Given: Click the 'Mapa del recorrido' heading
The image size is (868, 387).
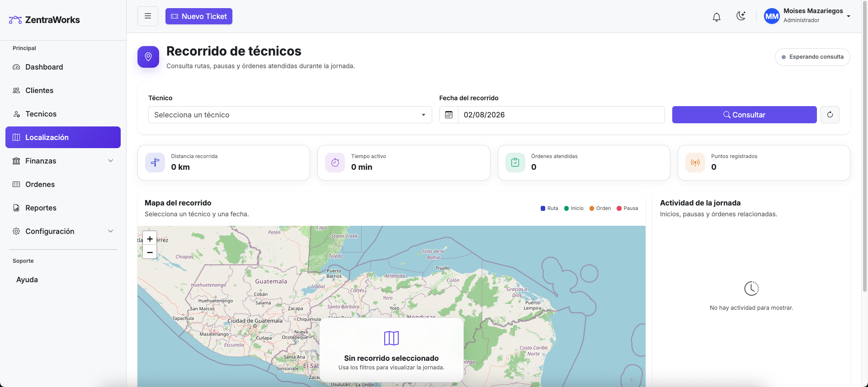Looking at the screenshot, I should (178, 203).
